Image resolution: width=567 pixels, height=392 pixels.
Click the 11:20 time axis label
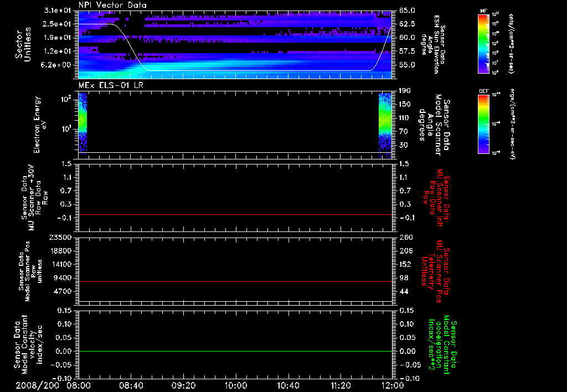click(341, 385)
